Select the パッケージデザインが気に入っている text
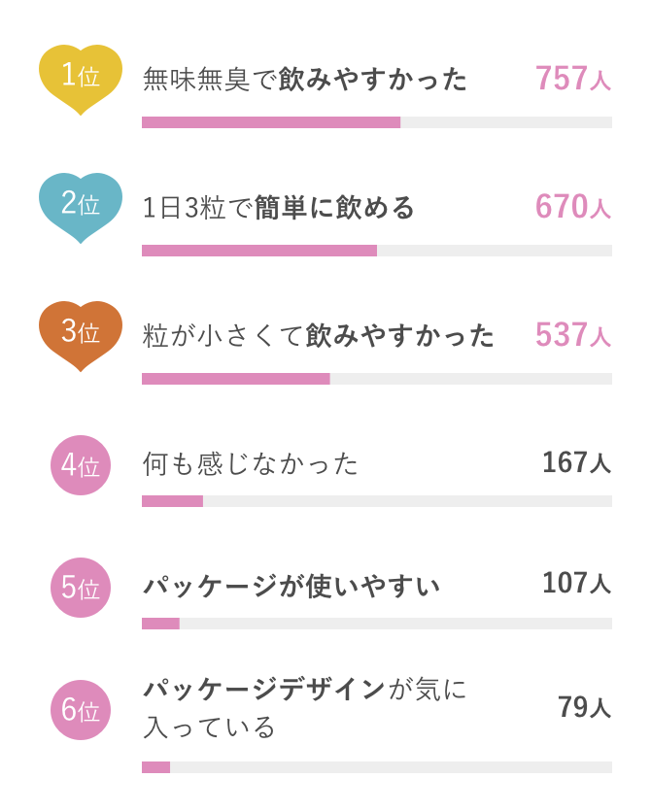 pyautogui.click(x=305, y=708)
